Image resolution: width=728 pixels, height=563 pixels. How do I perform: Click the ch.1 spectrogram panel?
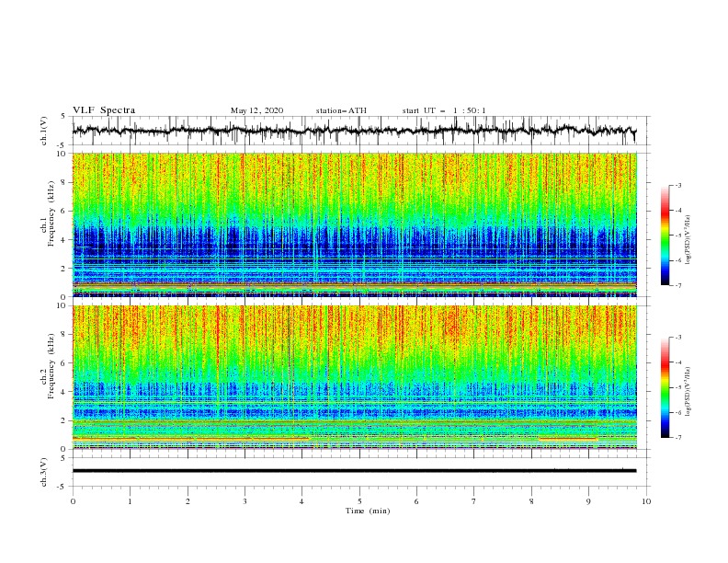click(x=355, y=224)
